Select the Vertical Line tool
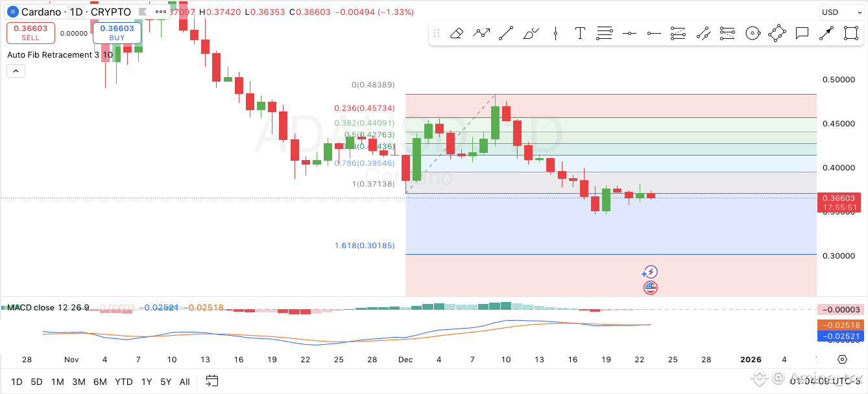This screenshot has width=868, height=394. (555, 33)
